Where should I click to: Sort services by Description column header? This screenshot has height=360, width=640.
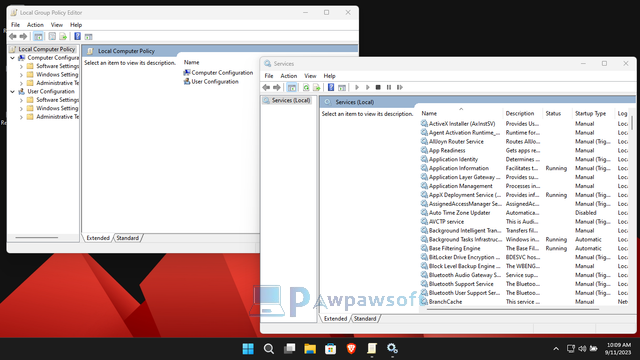523,113
